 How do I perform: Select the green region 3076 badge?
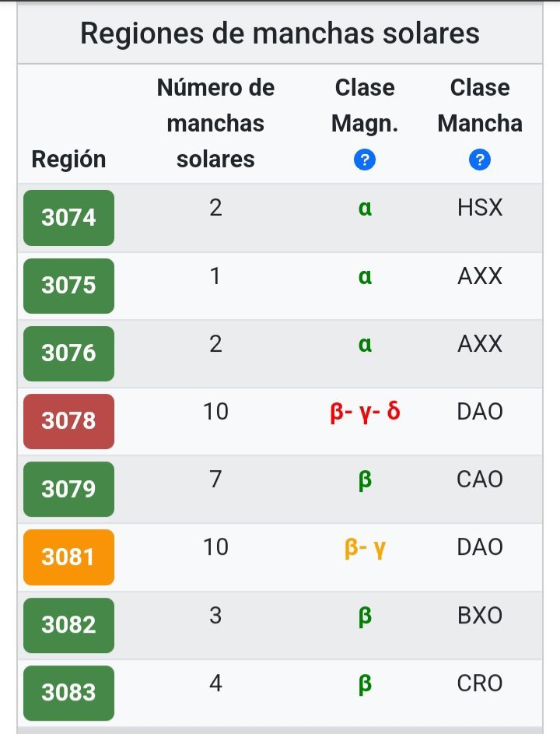(68, 353)
